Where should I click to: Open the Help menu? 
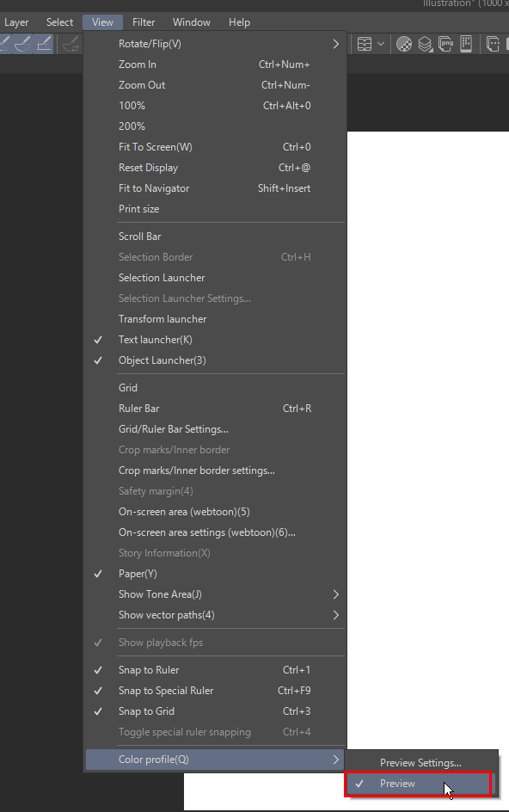click(239, 22)
